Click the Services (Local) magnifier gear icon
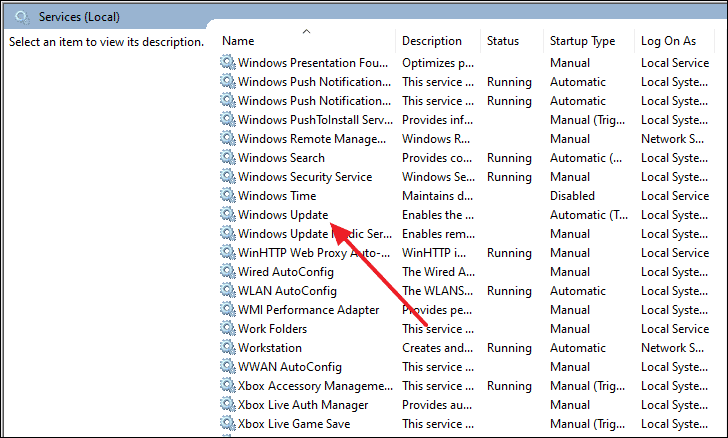Screen dimensions: 728x438 (22, 17)
